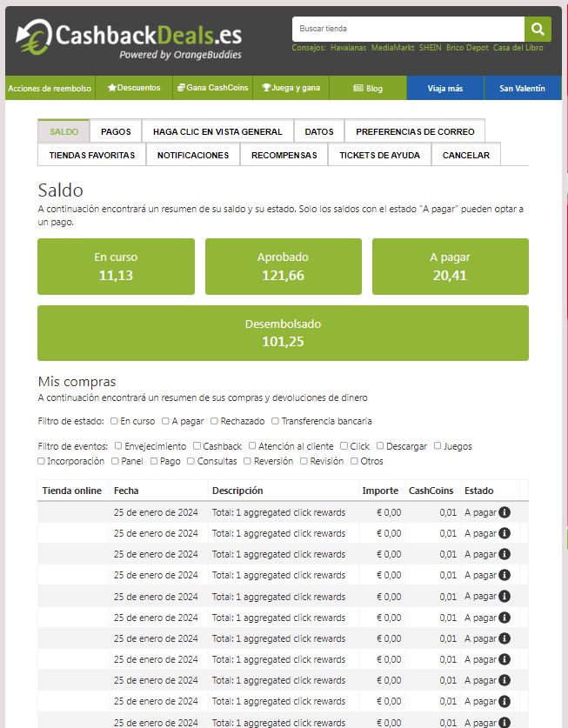Click the Desembolsado balance box
The height and width of the screenshot is (728, 568).
[x=283, y=332]
